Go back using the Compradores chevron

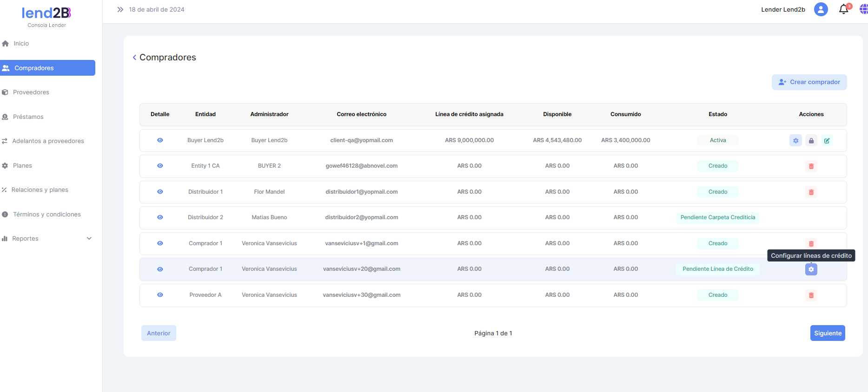134,58
